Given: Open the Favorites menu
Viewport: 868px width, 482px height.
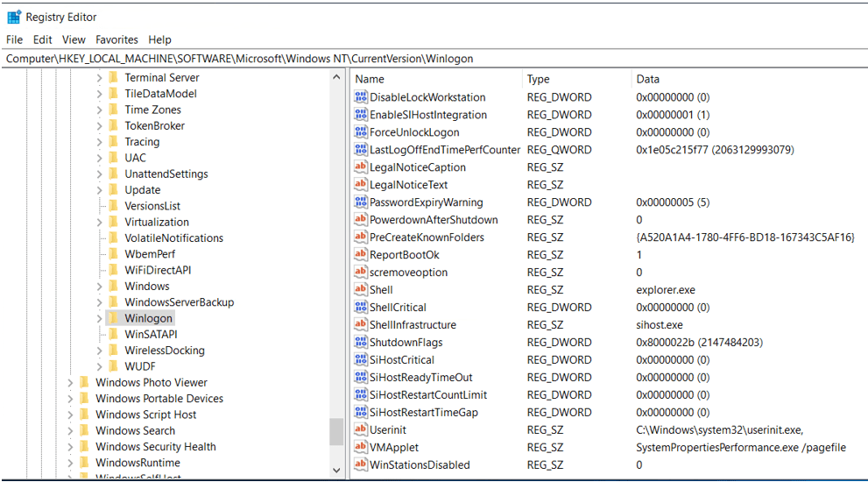Looking at the screenshot, I should pos(116,39).
